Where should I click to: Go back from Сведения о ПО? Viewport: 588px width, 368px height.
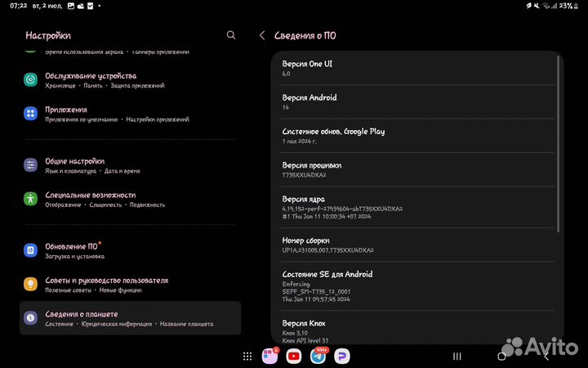262,35
